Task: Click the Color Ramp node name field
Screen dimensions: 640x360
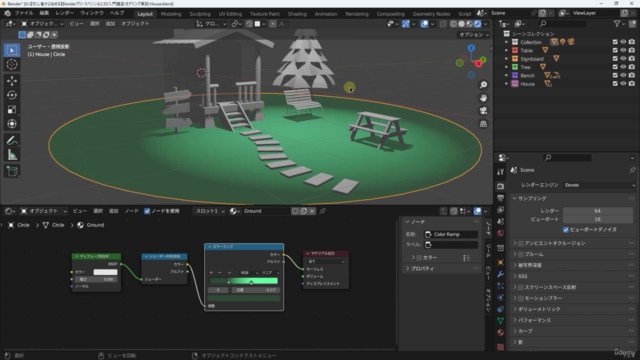Action: 451,234
